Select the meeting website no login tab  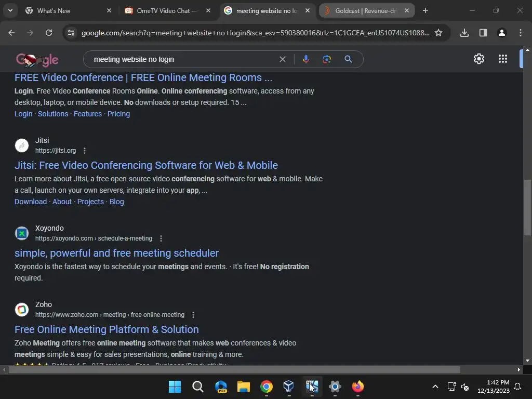tap(268, 10)
